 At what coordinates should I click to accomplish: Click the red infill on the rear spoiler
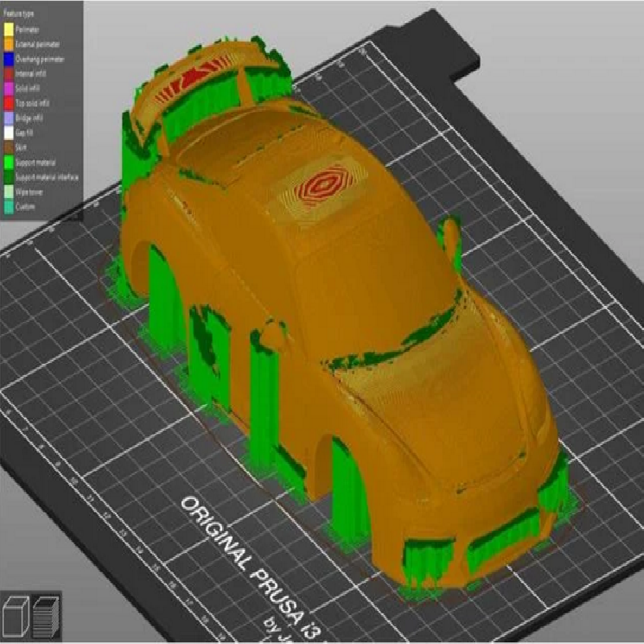(x=187, y=83)
